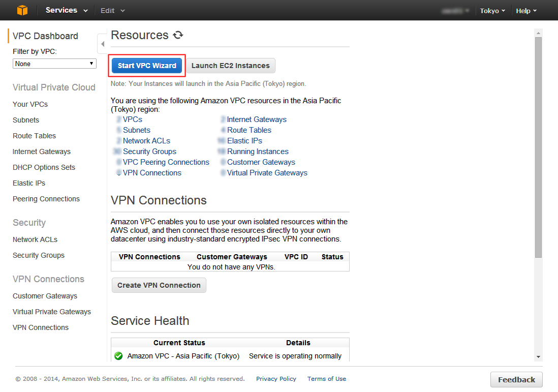Open the Filter by VPC combo box
Screen dimensions: 558x392
54,64
